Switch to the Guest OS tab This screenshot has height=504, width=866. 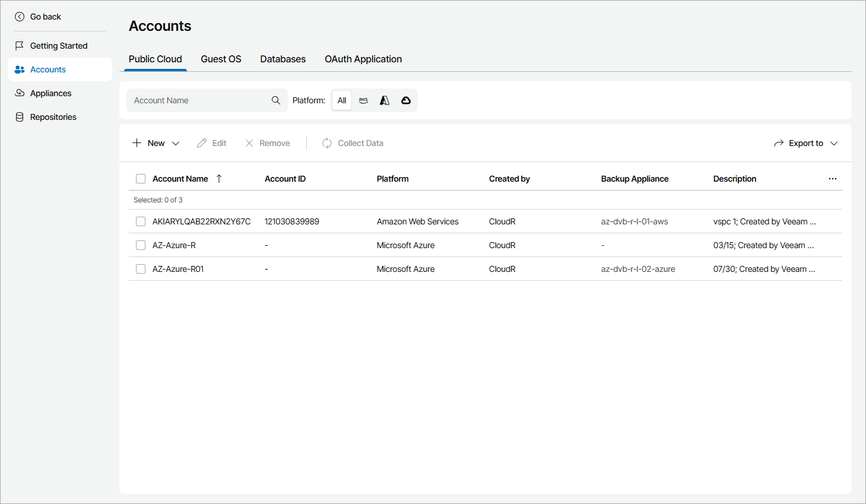pos(221,59)
